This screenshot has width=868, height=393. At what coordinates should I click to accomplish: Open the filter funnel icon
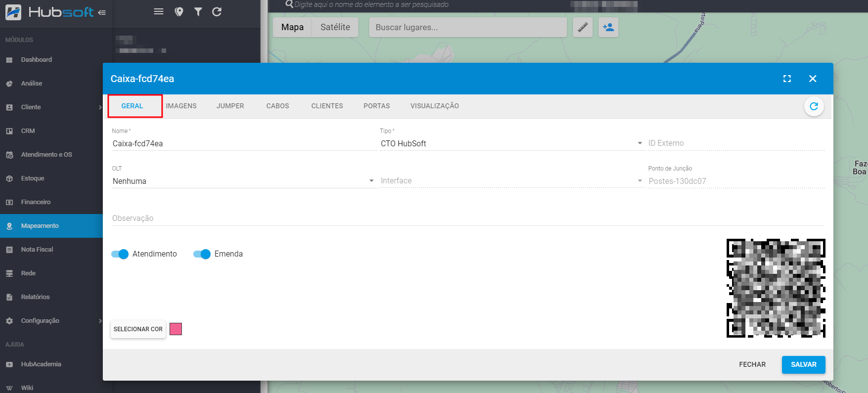pos(198,12)
